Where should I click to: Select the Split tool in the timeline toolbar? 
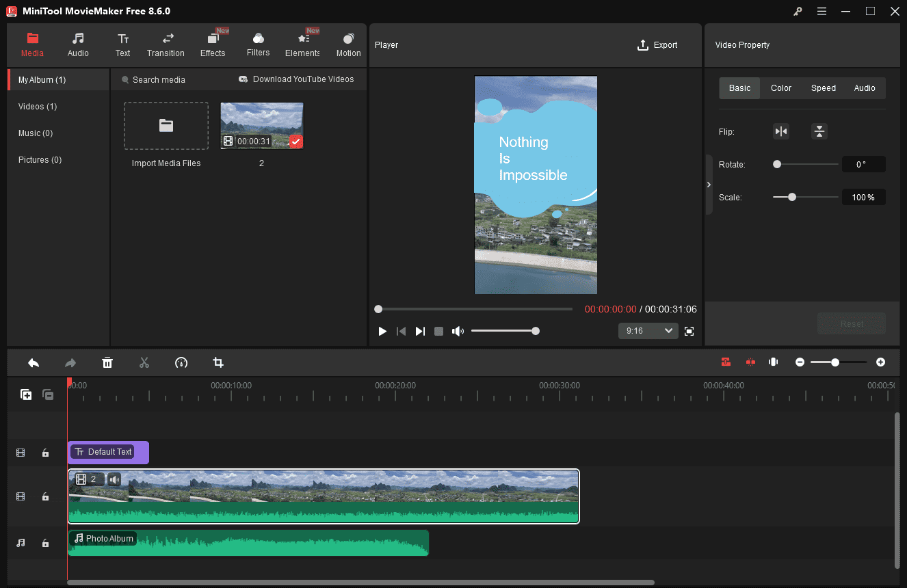[144, 362]
